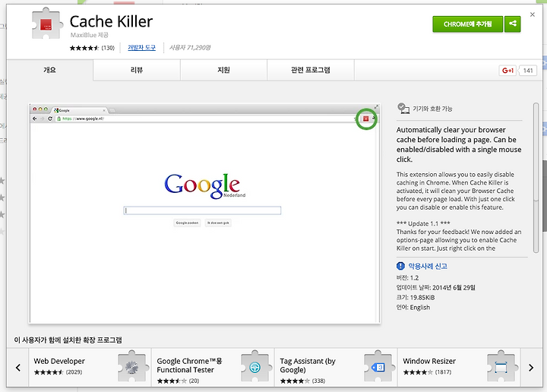Click the update date 2014년 6월 29일
This screenshot has width=547, height=392.
454,288
